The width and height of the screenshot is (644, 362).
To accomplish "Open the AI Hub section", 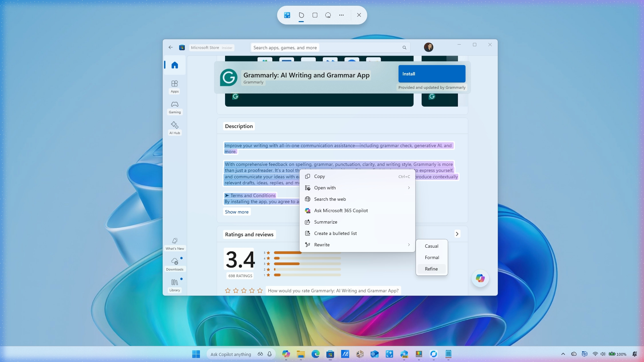I will coord(174,128).
